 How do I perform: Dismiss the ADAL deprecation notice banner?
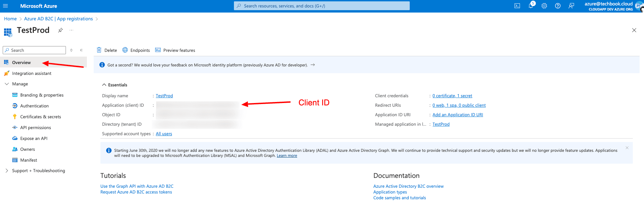pyautogui.click(x=627, y=148)
